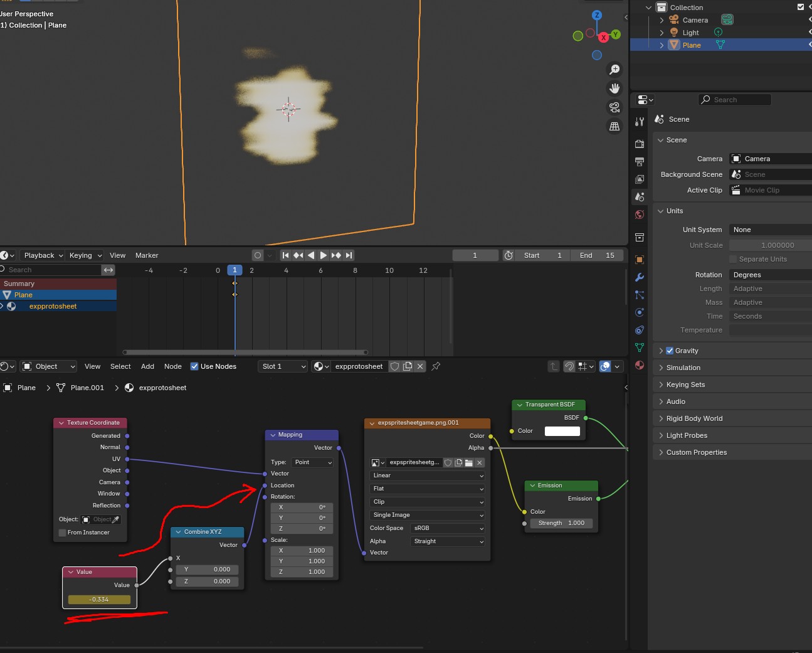Viewport: 812px width, 653px height.
Task: Select the Plane object in outliner
Action: [692, 45]
